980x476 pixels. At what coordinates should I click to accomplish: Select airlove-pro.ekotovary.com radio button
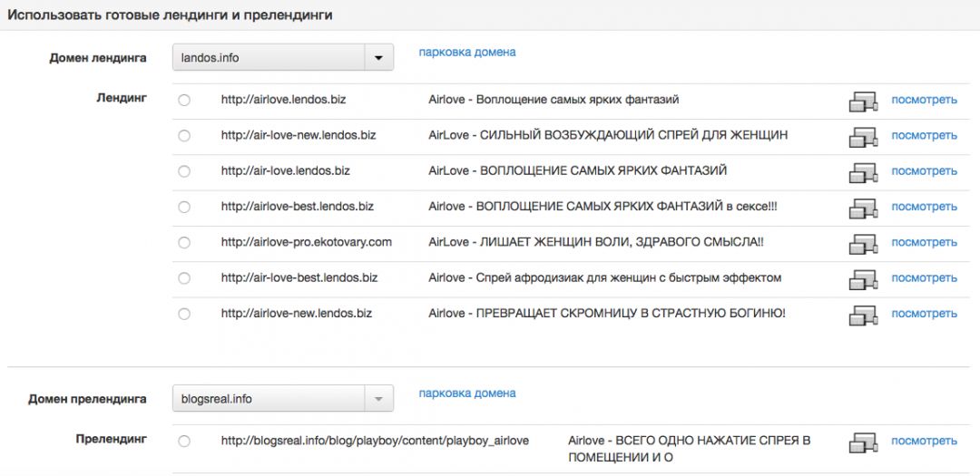tap(183, 242)
